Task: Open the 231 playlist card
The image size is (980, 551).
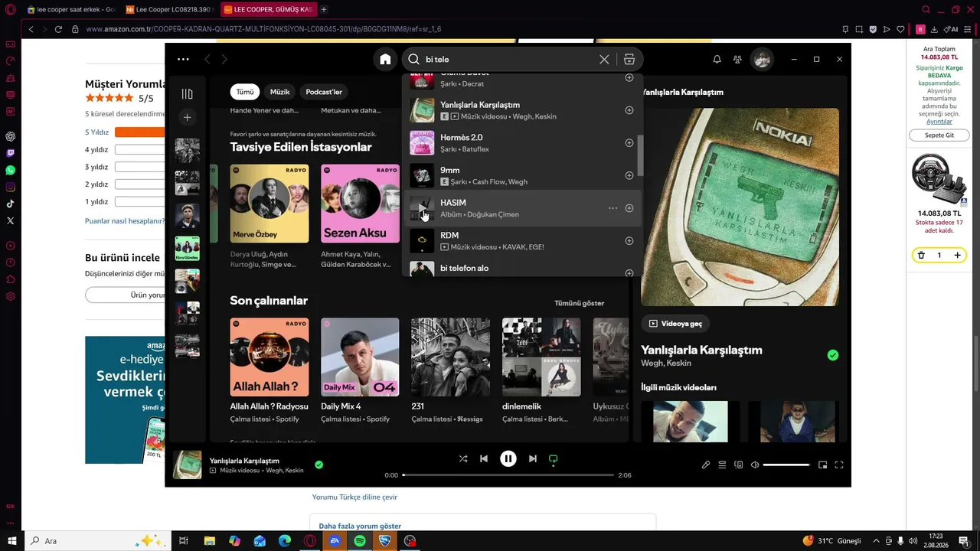Action: tap(450, 370)
